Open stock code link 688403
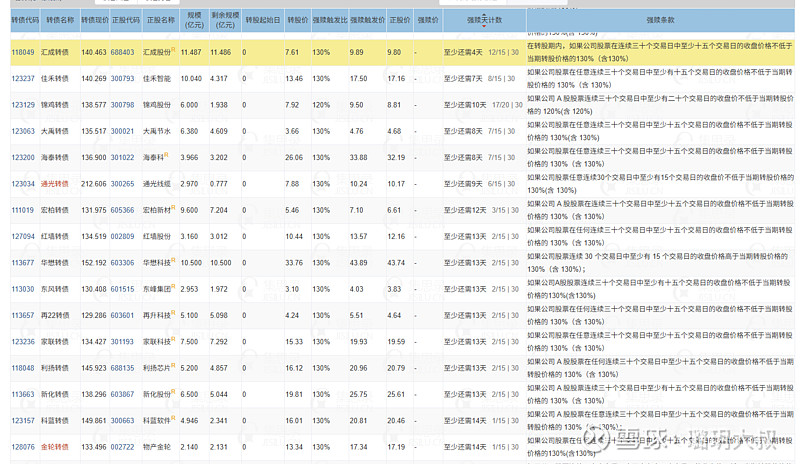800x464 pixels. (122, 53)
